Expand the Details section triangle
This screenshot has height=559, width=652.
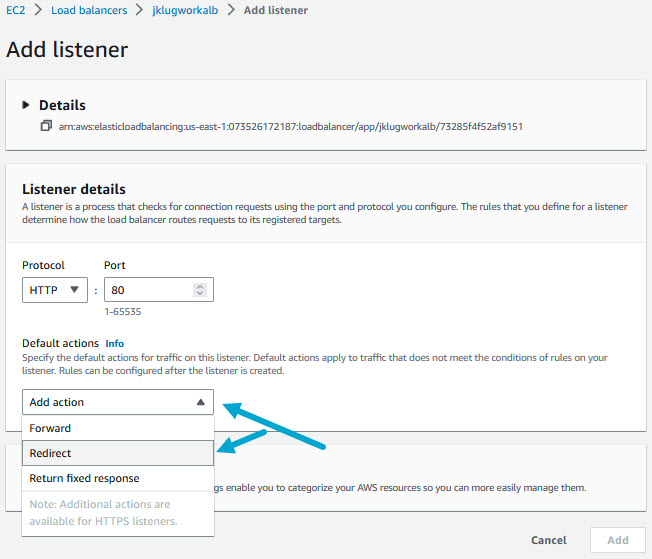click(x=27, y=105)
